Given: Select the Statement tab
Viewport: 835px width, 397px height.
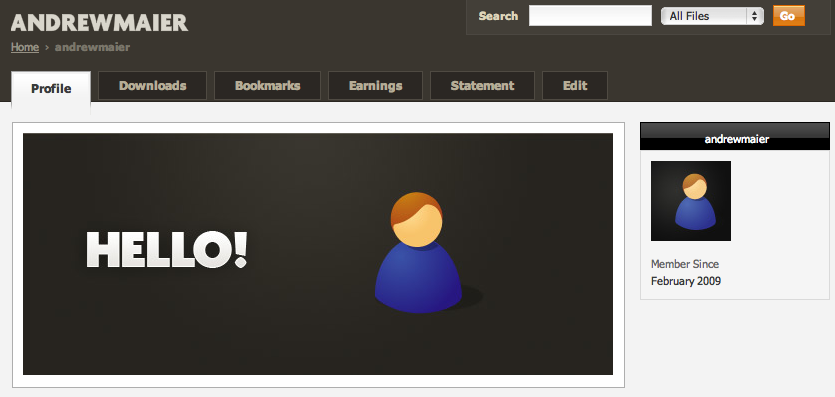Looking at the screenshot, I should click(482, 86).
